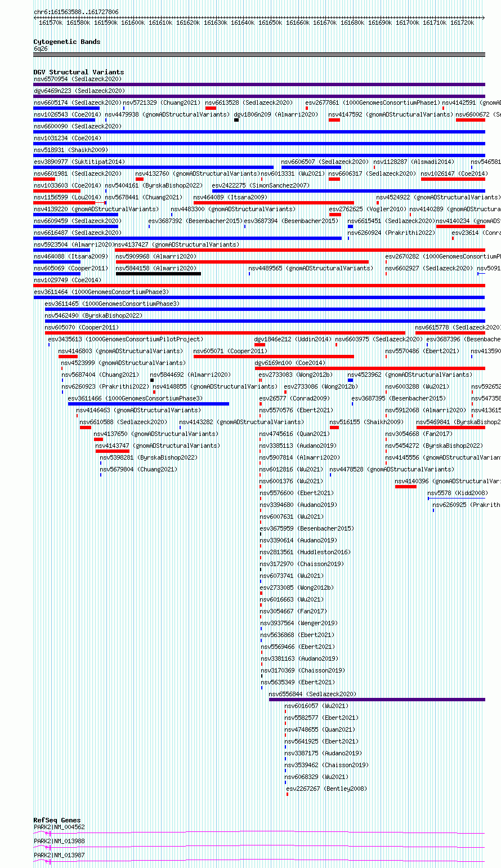Image resolution: width=501 pixels, height=868 pixels.
Task: Select the 6q26 cytogenetic band bar
Action: click(259, 55)
